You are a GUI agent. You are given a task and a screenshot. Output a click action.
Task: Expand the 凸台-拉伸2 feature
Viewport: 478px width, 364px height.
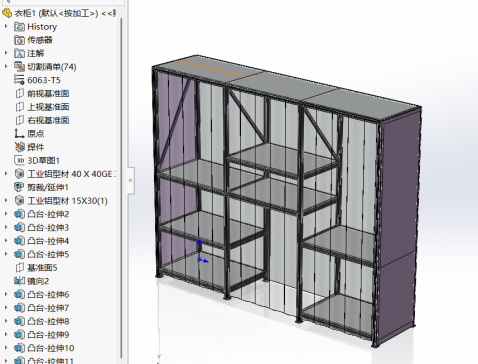[6, 213]
